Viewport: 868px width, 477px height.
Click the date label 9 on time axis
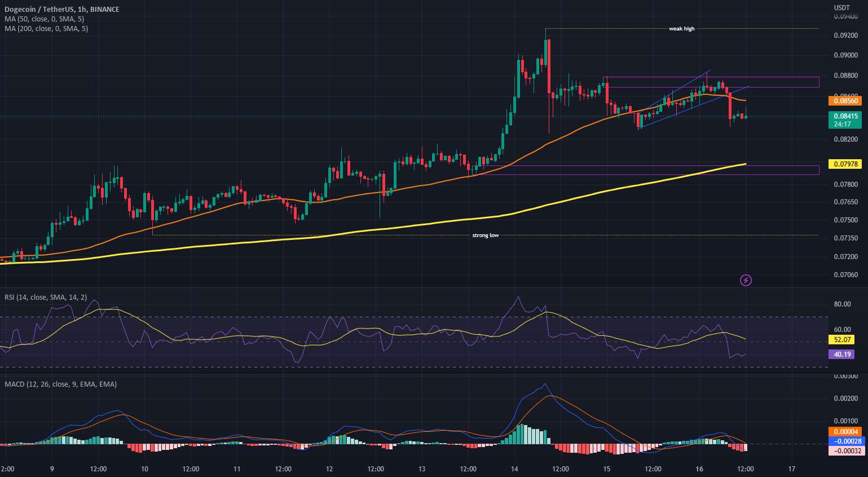(52, 469)
